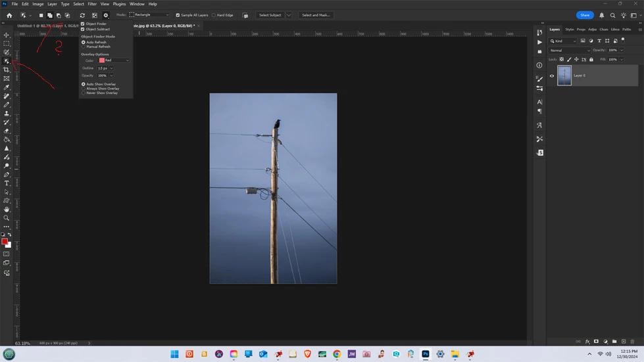
Task: Select the Move tool
Action: coord(7,35)
